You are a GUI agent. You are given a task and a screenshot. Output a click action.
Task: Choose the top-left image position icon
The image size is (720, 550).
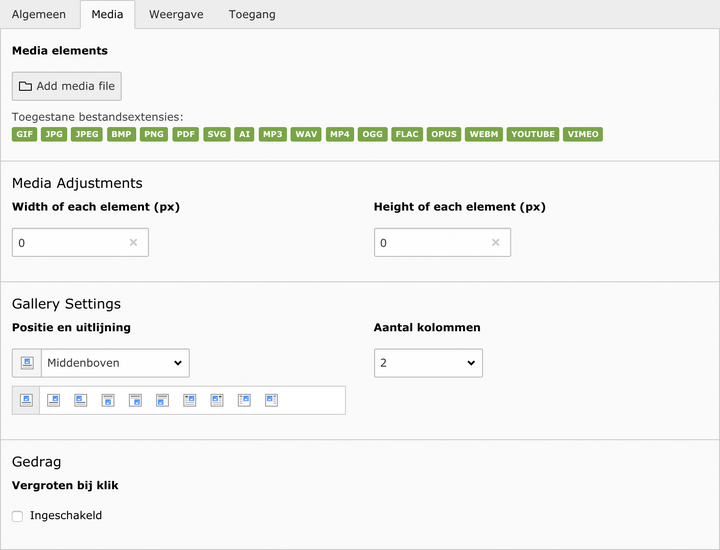[x=81, y=400]
